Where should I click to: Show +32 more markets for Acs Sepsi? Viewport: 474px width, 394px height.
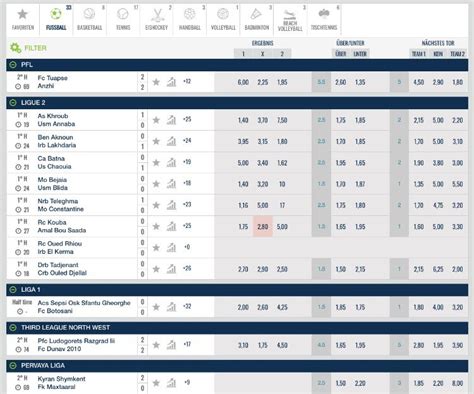click(x=187, y=306)
